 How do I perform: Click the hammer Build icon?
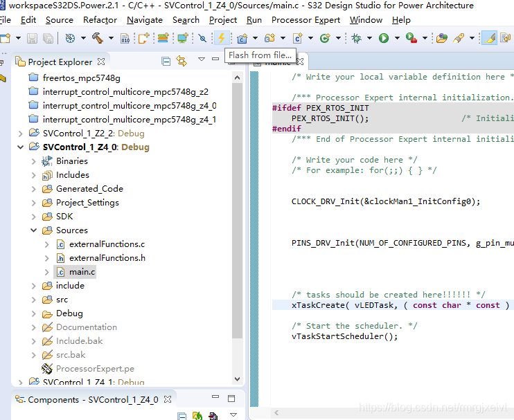pyautogui.click(x=98, y=38)
